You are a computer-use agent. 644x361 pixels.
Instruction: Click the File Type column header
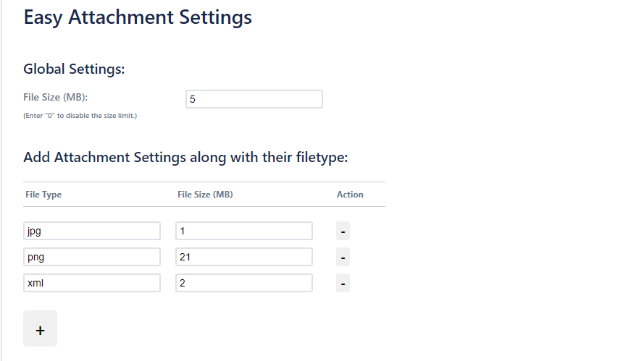pos(43,195)
